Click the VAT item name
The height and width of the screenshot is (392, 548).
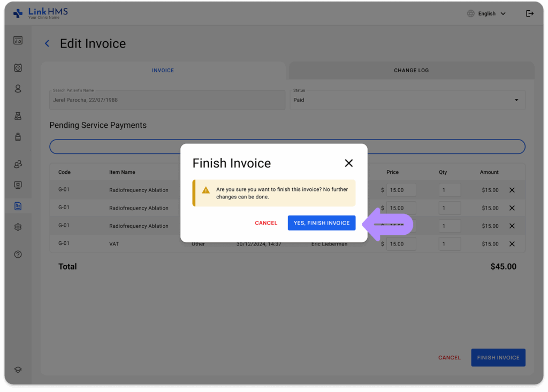pos(114,244)
